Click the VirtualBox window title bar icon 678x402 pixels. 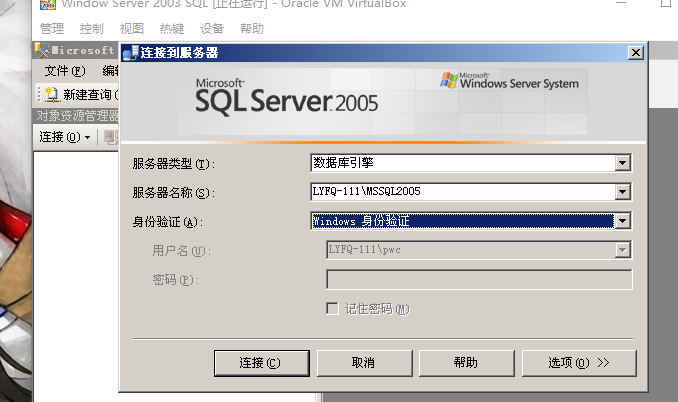(x=48, y=4)
